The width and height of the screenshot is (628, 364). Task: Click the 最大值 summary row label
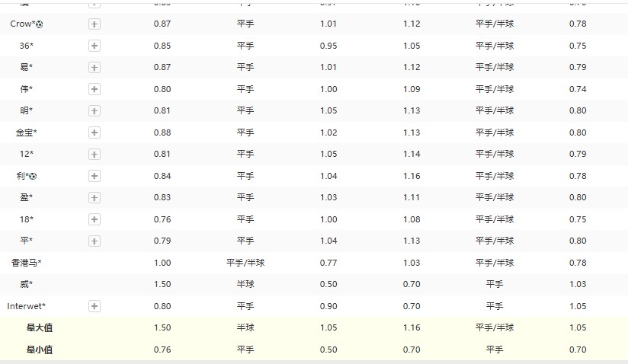click(x=40, y=328)
